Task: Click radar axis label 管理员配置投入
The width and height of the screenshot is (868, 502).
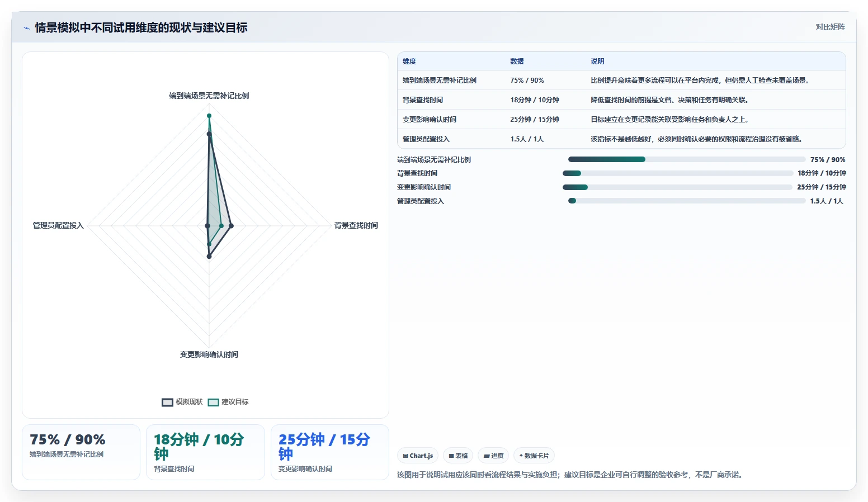Action: pyautogui.click(x=58, y=225)
